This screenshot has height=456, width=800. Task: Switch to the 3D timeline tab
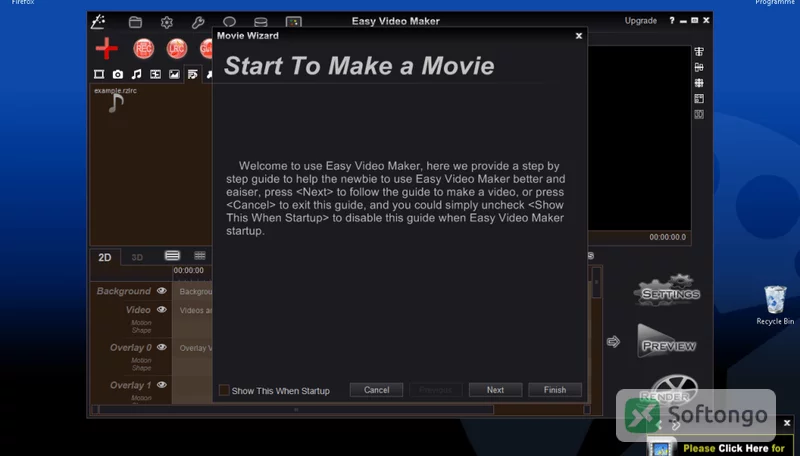click(137, 258)
